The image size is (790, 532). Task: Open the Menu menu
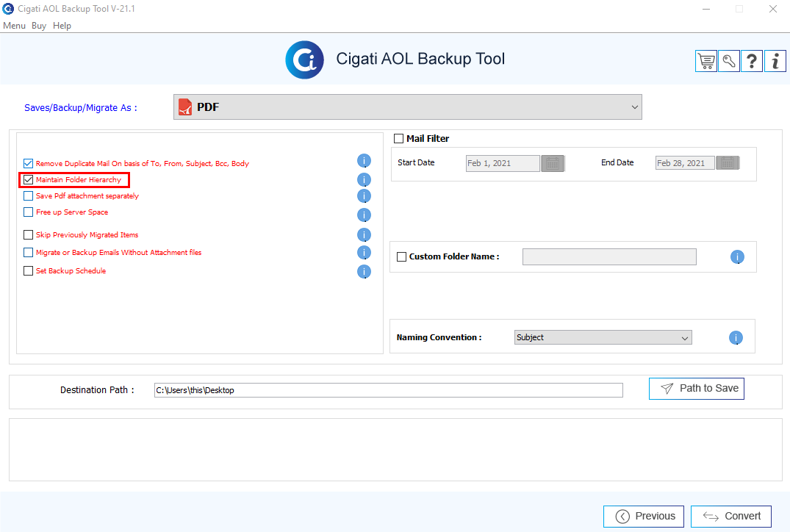(14, 26)
